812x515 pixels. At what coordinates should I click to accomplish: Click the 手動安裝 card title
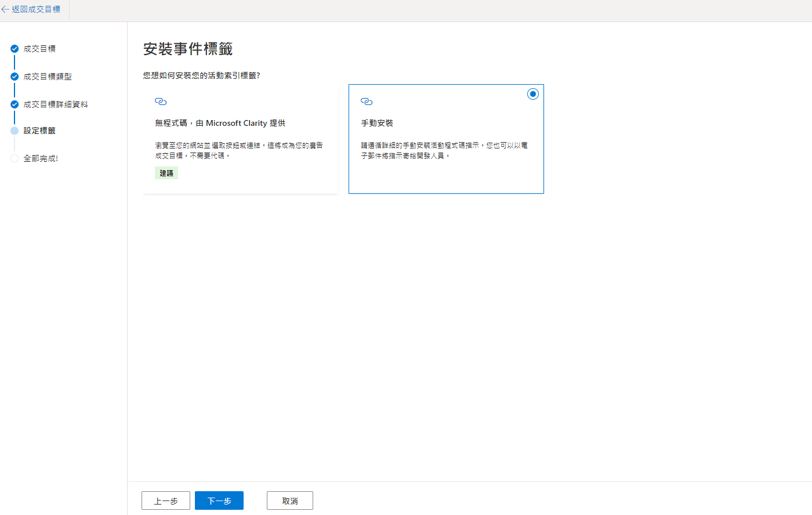(x=377, y=123)
